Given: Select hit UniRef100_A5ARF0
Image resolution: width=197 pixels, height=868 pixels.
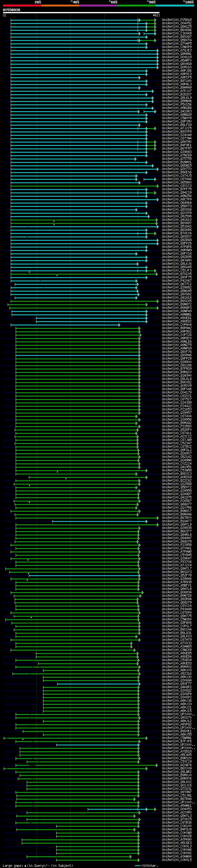Looking at the screenshot, I should tap(177, 60).
